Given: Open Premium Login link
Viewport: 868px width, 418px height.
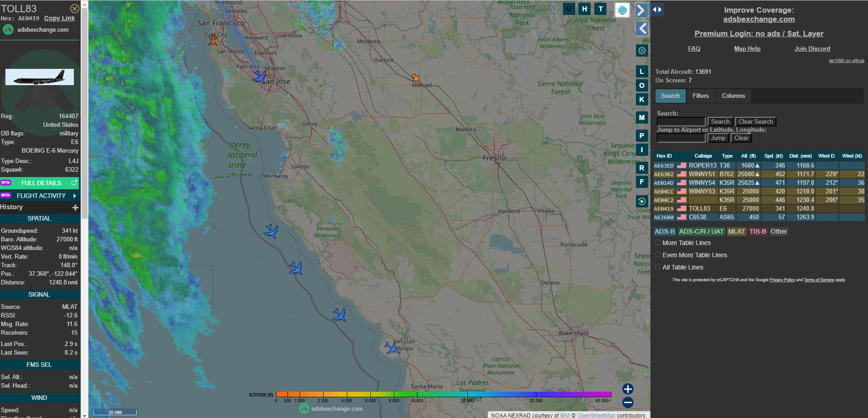Looking at the screenshot, I should 759,34.
